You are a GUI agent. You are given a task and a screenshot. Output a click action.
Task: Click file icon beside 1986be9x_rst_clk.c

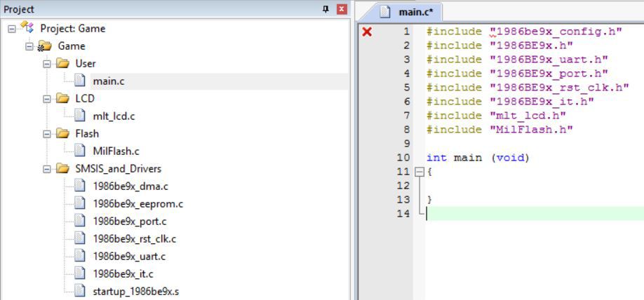click(80, 238)
